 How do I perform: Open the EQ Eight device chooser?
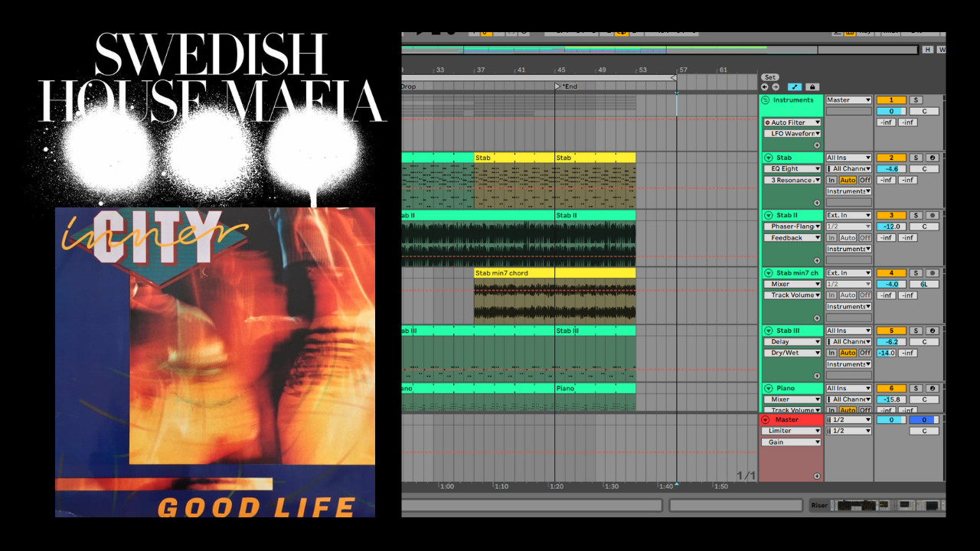coord(792,168)
